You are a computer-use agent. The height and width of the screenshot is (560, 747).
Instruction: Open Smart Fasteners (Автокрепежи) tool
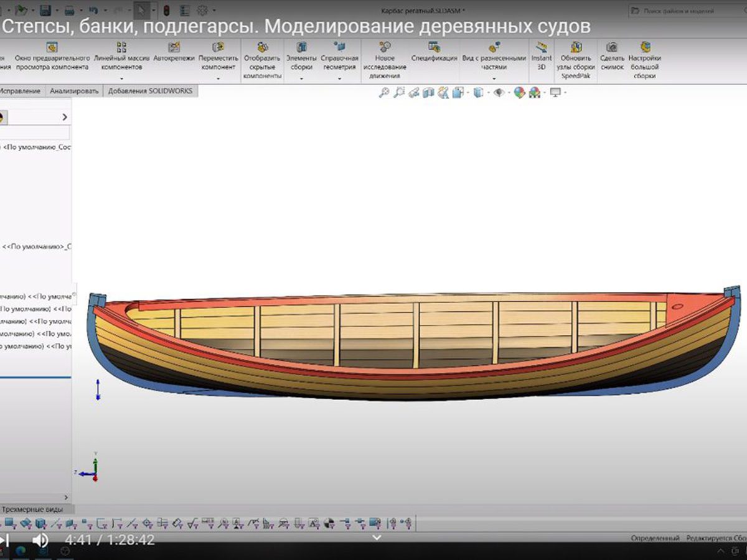tap(174, 47)
